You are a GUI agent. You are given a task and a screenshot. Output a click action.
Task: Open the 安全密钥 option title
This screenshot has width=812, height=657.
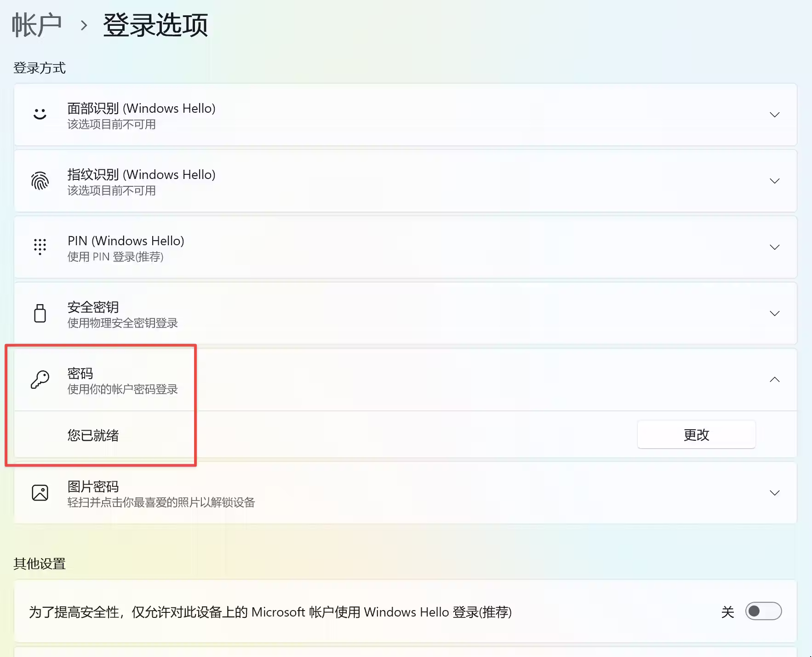click(93, 307)
